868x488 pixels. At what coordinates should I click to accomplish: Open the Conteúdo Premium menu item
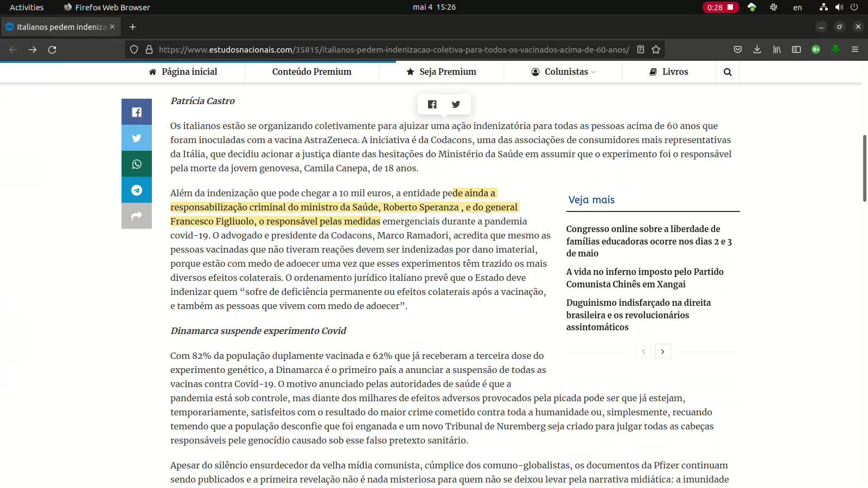point(312,72)
